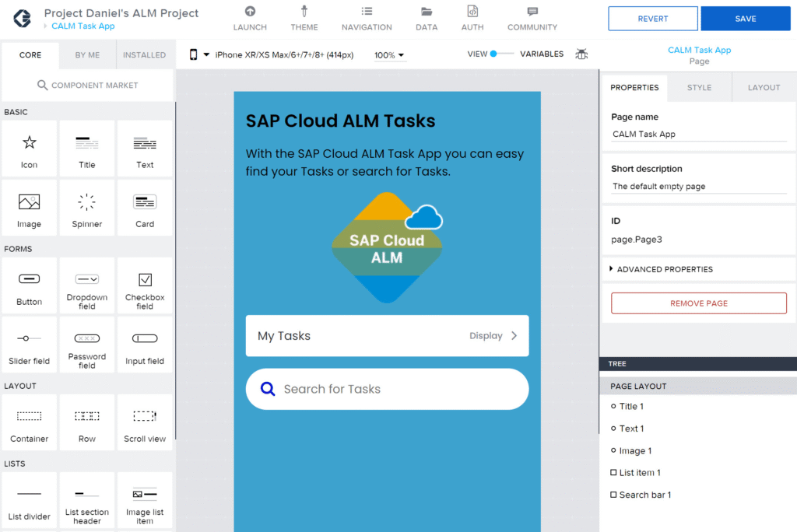Select the Container layout component
This screenshot has height=532, width=797.
pyautogui.click(x=29, y=423)
